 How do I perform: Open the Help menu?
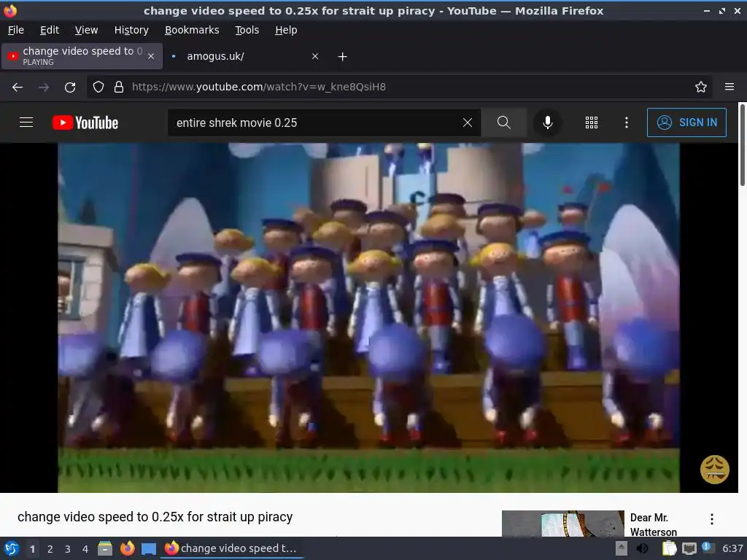click(286, 30)
